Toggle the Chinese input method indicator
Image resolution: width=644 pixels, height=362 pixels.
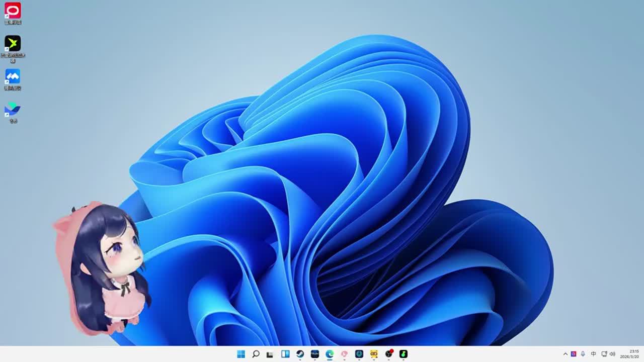click(593, 354)
